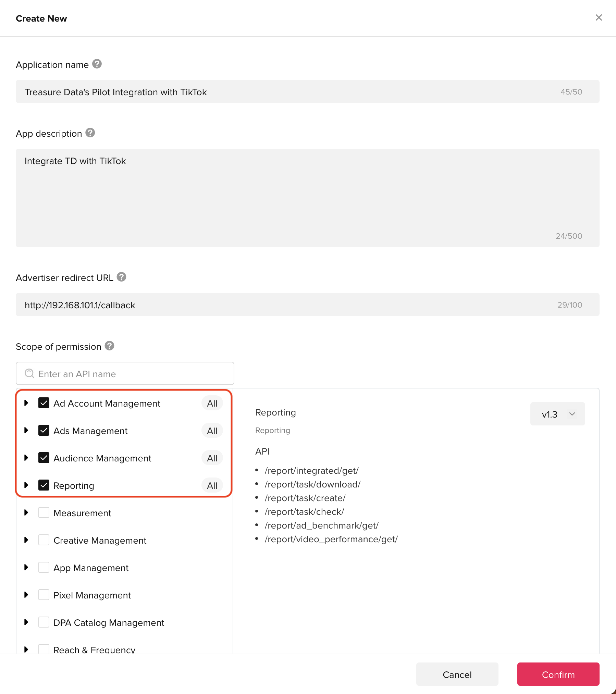The width and height of the screenshot is (616, 694).
Task: Uncheck the Ad Account Management checkbox
Action: point(44,403)
